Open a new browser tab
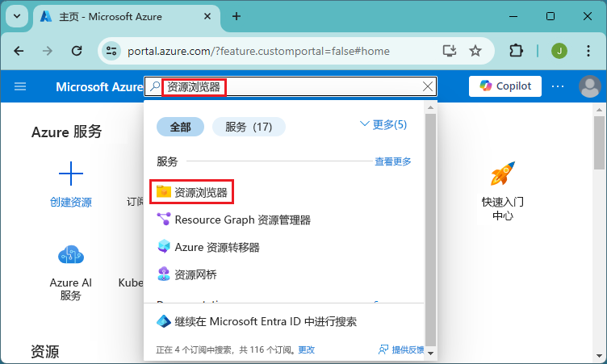Viewport: 607px width, 364px height. click(237, 16)
